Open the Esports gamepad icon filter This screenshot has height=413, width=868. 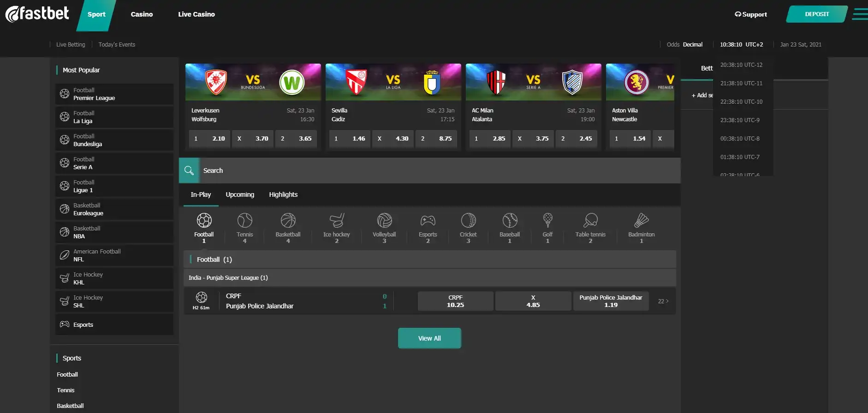(x=428, y=221)
